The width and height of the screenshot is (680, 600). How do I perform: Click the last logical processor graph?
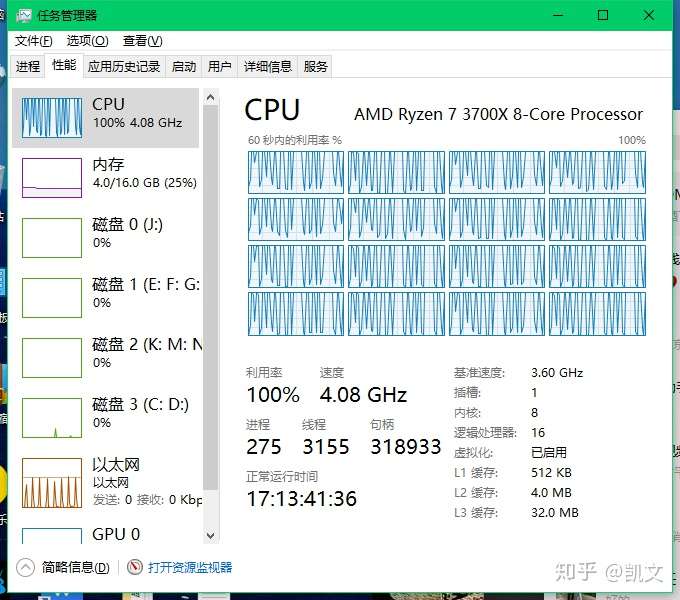tap(597, 314)
